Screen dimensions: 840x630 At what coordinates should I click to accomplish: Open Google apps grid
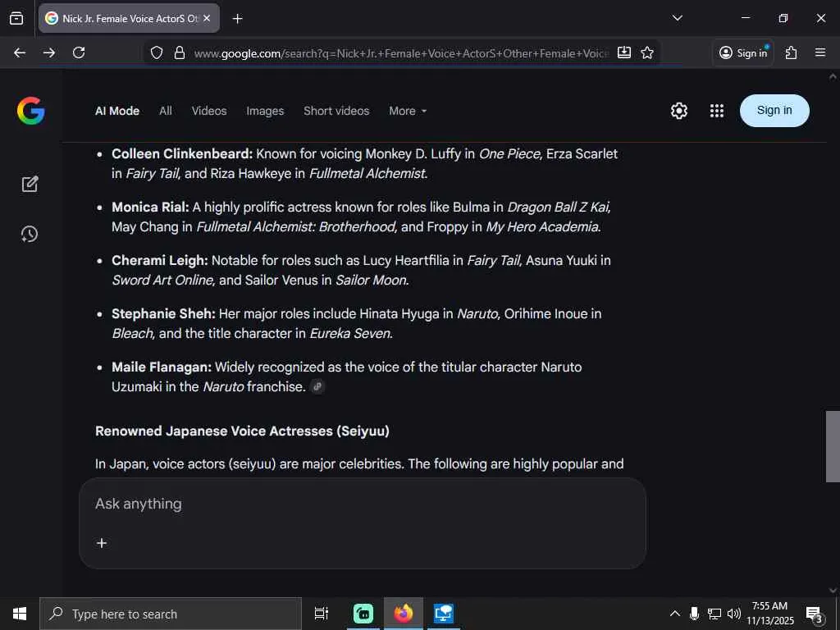pos(717,111)
